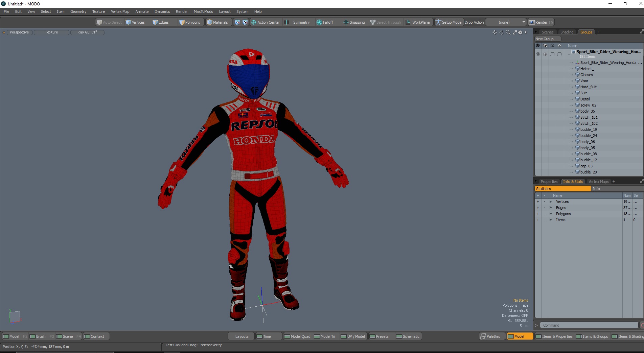Toggle Select Through
This screenshot has height=353, width=644.
[386, 22]
